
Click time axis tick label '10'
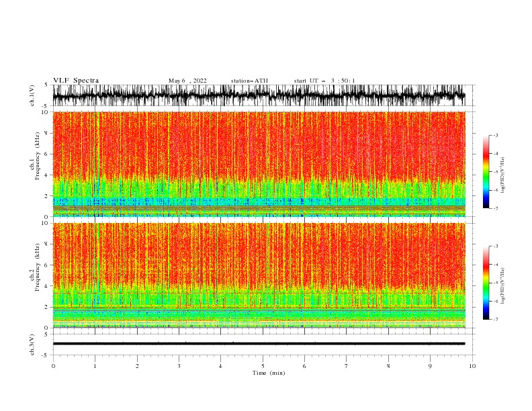472,366
